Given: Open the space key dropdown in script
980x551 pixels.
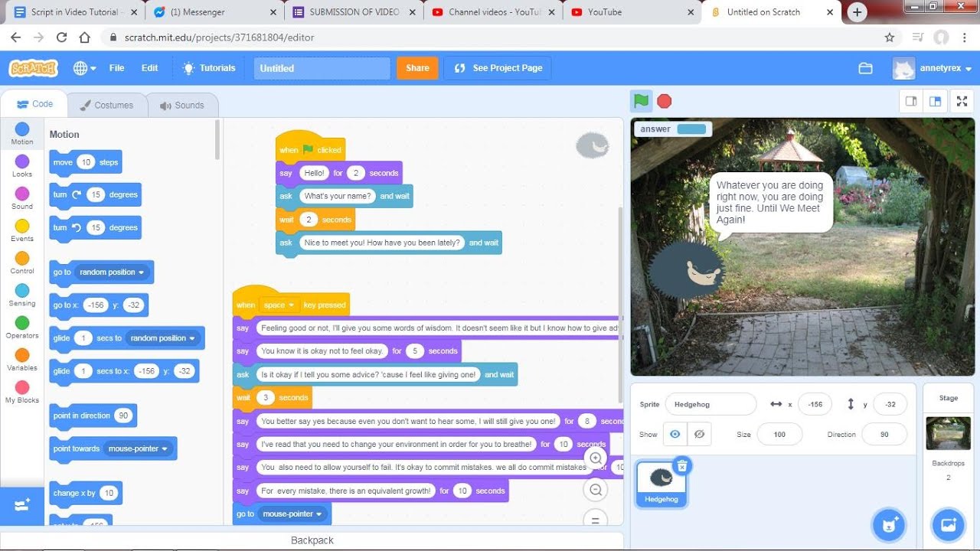Looking at the screenshot, I should point(279,305).
